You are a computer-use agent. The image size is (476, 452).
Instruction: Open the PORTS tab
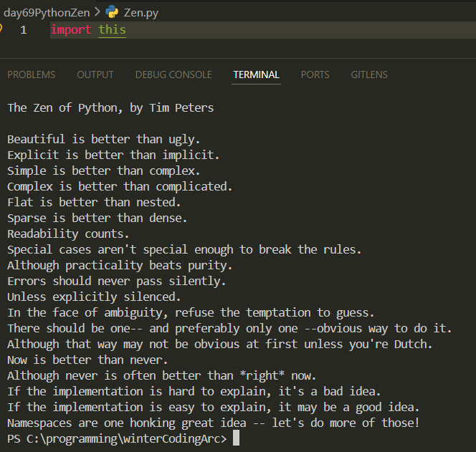tap(315, 74)
